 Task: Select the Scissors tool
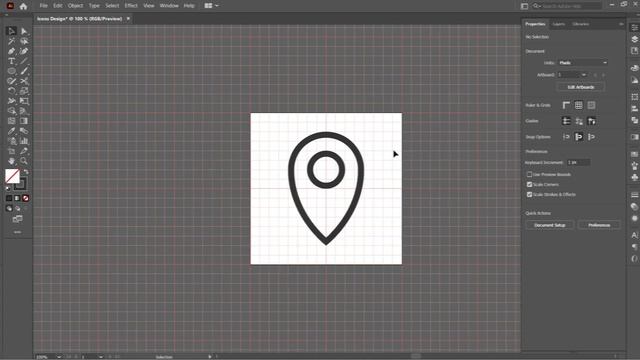(x=24, y=81)
